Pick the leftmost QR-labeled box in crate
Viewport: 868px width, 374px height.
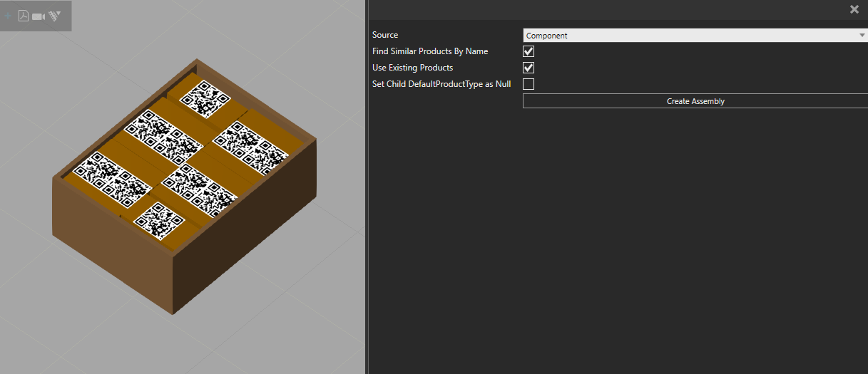(109, 178)
